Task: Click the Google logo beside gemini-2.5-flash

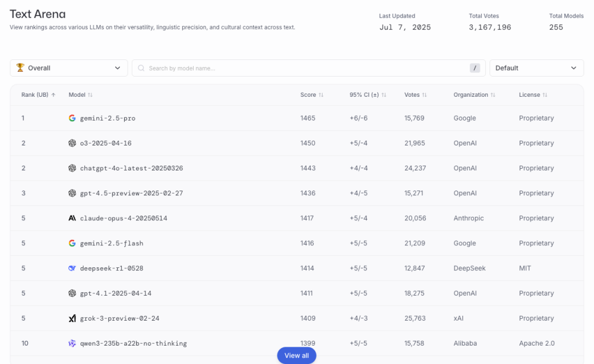Action: pyautogui.click(x=72, y=243)
